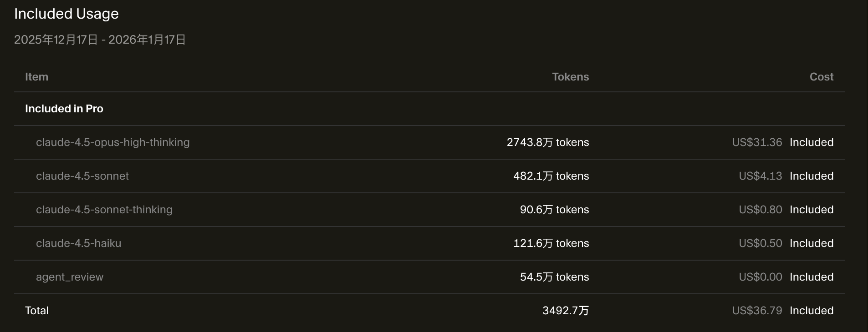The height and width of the screenshot is (332, 868).
Task: Click the US$36.79 total cost
Action: point(757,311)
